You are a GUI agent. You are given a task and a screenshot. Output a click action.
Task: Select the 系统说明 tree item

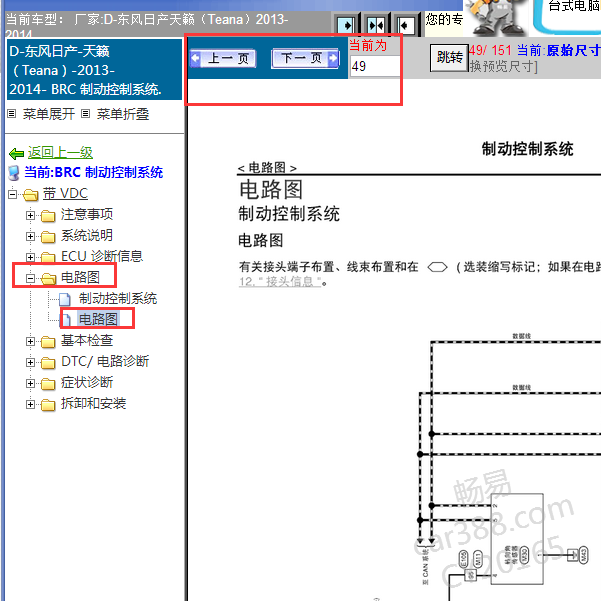(x=87, y=235)
